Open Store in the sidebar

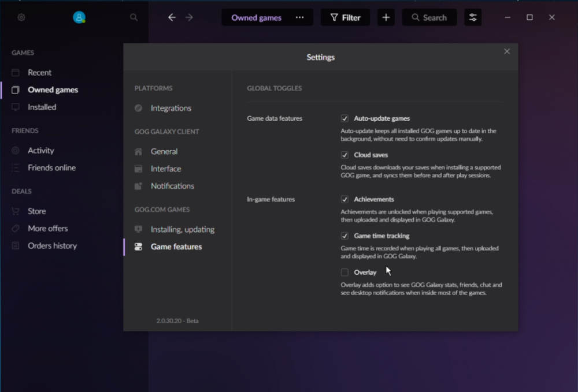tap(36, 211)
